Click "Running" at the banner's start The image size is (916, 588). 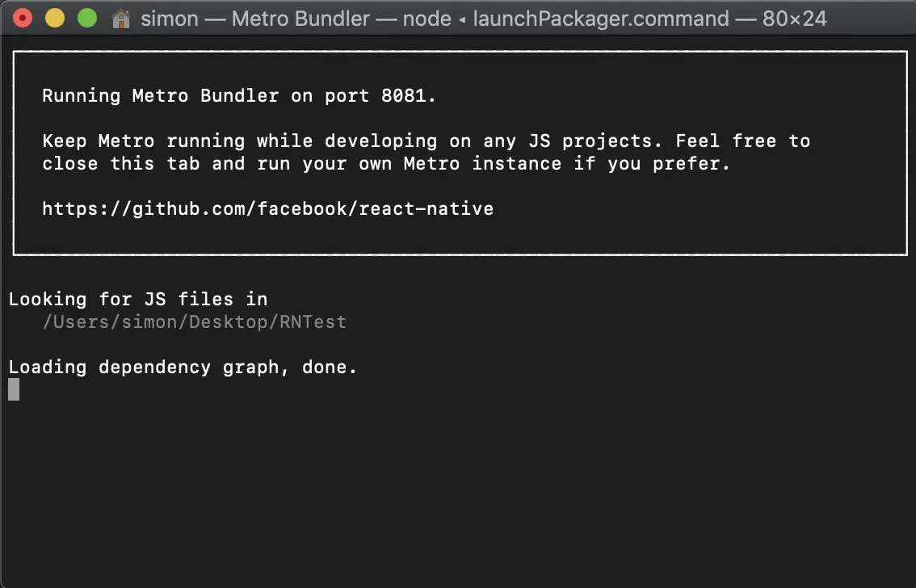[x=81, y=96]
